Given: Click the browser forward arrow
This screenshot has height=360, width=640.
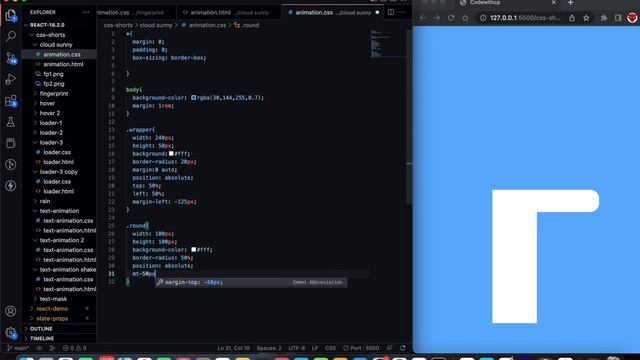Looking at the screenshot, I should [437, 18].
